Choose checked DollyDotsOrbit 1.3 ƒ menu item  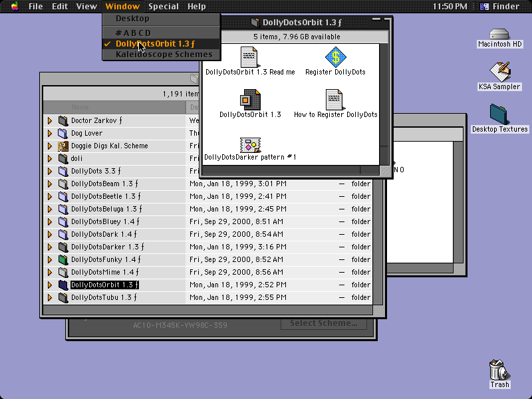point(162,44)
